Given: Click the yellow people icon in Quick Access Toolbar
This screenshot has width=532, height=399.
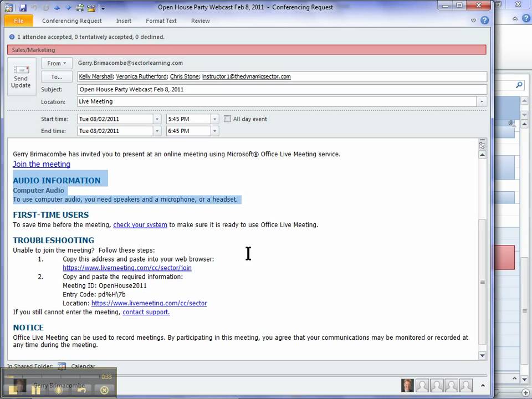Looking at the screenshot, I should click(91, 7).
